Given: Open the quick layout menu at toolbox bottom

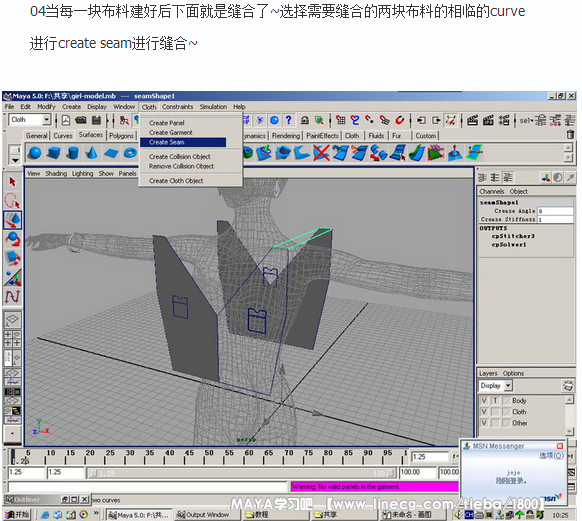Looking at the screenshot, I should (x=12, y=433).
